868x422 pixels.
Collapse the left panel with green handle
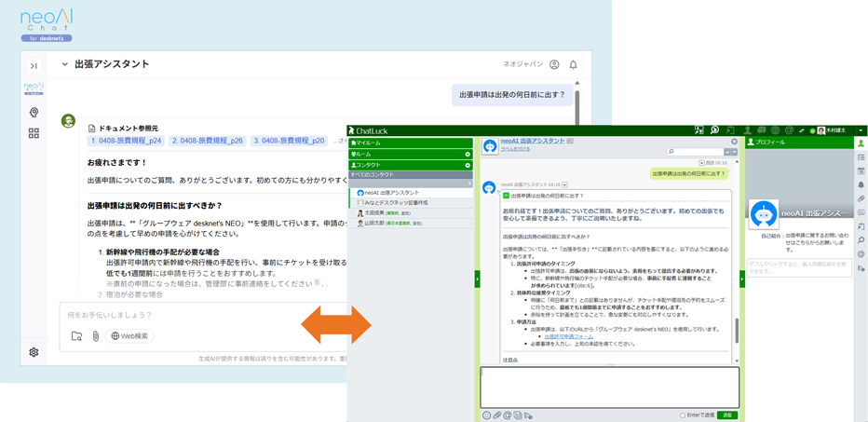477,279
